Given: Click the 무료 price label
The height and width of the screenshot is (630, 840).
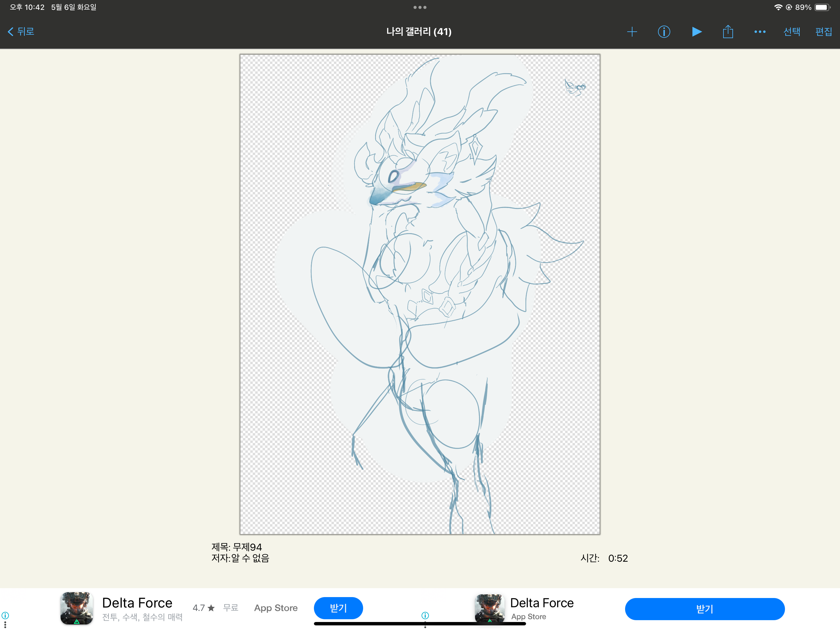Looking at the screenshot, I should [231, 608].
